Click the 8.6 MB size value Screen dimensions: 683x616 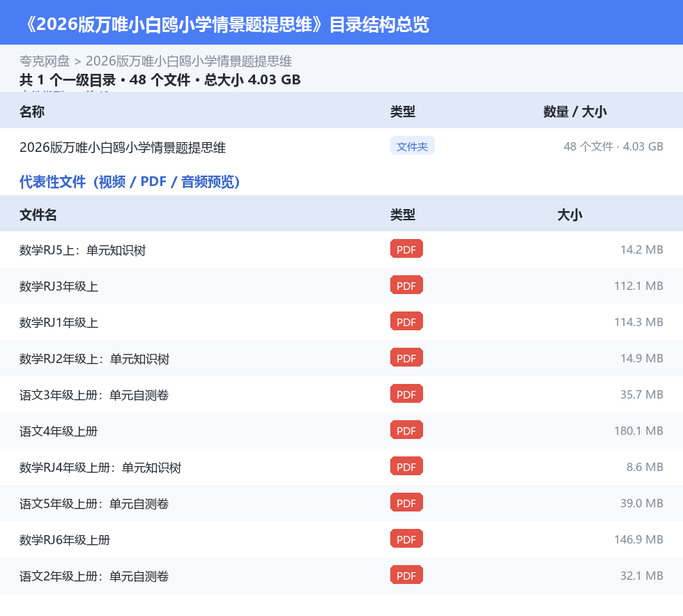tap(645, 467)
